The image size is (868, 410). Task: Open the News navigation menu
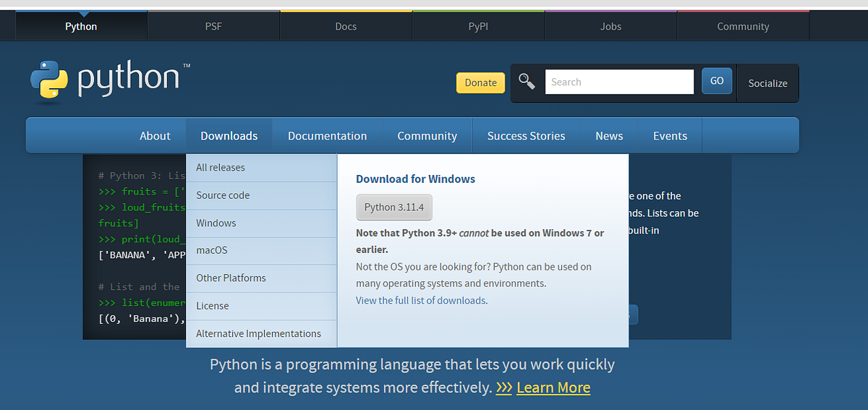609,136
